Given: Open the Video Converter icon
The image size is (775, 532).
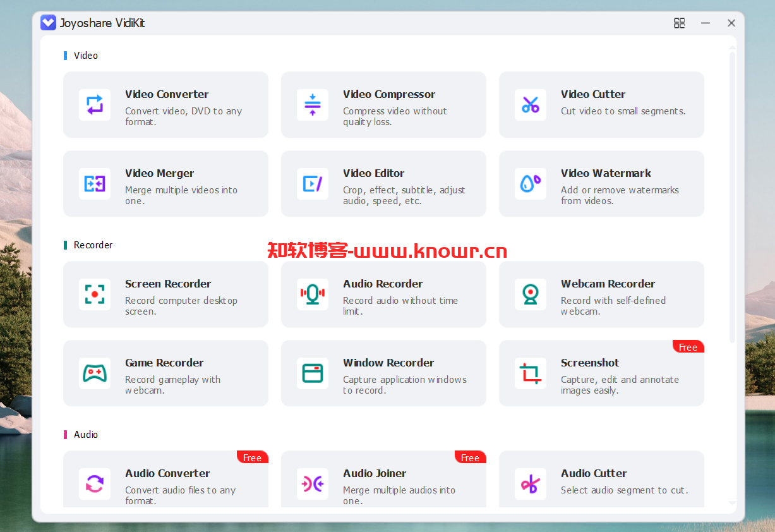Looking at the screenshot, I should [x=95, y=105].
